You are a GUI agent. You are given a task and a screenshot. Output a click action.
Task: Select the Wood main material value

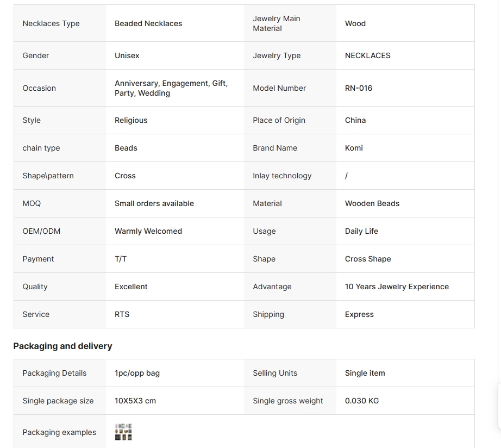(x=355, y=23)
